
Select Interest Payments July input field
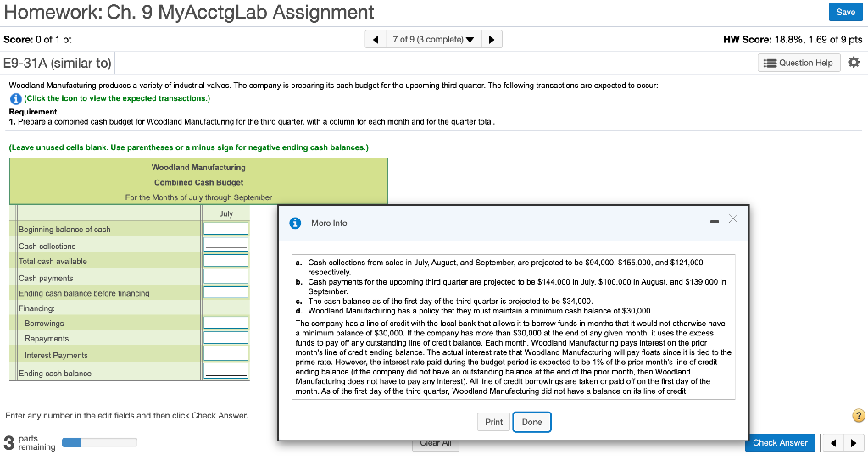coord(225,353)
